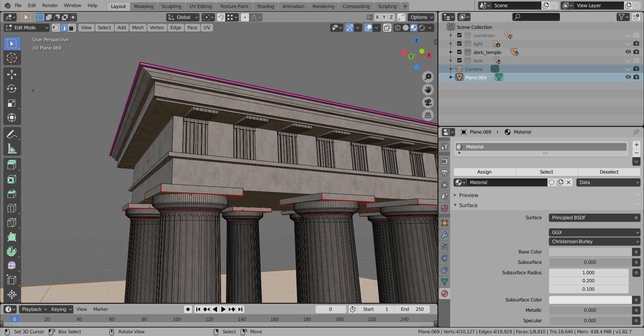Select the Smooth tool
644x336 pixels.
coord(12,266)
